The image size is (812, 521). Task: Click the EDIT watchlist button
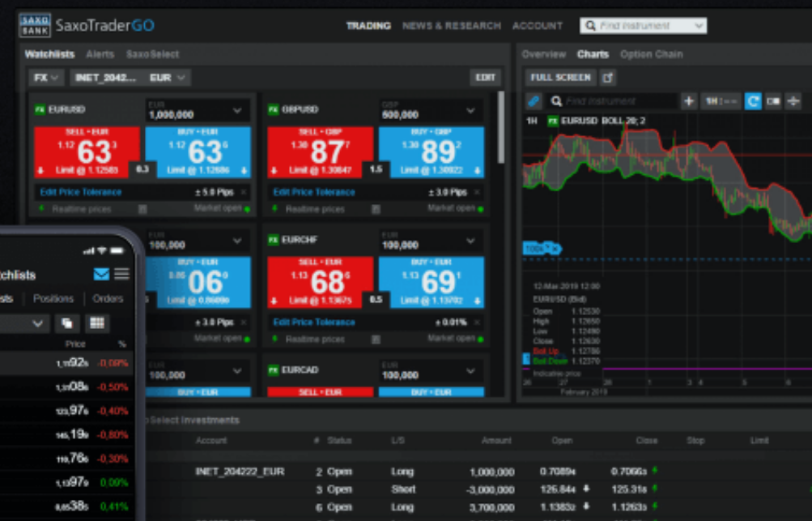point(485,78)
